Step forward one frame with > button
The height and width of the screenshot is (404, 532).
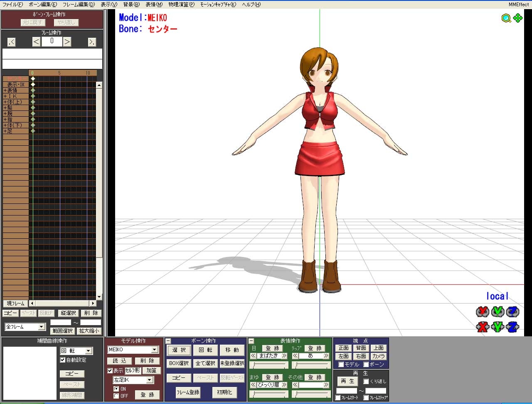click(67, 42)
